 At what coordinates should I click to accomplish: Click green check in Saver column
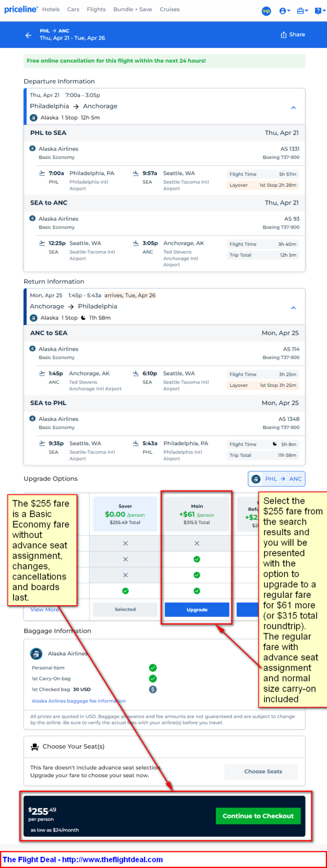point(125,591)
